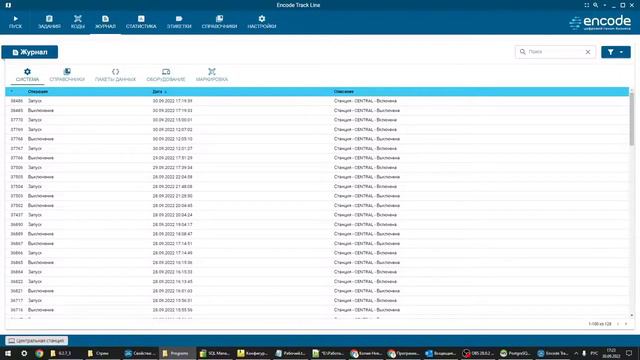Click the magnifier icon in the search box
Screen dimensions: 640x360
click(x=522, y=52)
